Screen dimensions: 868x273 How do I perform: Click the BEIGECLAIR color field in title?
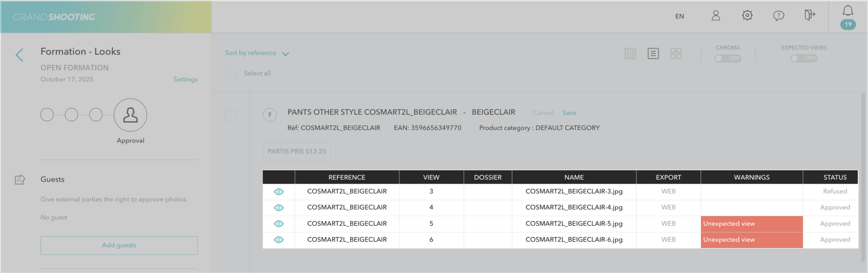point(493,112)
